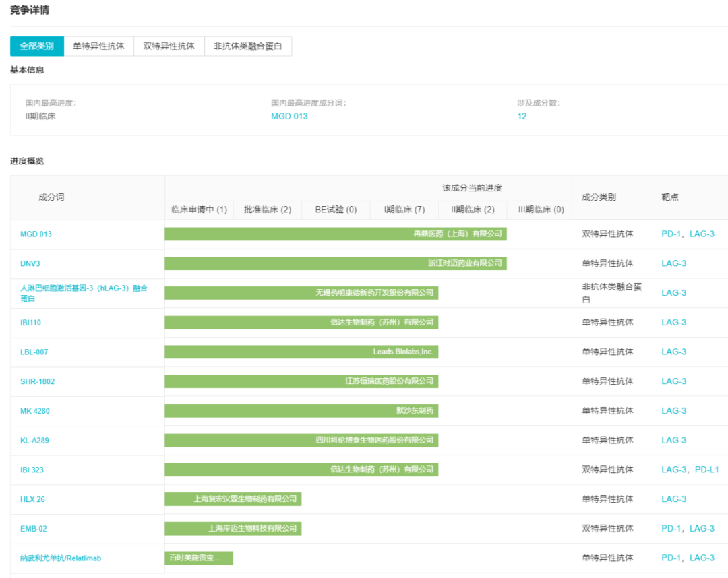Click the 该成分当前进度 header

(x=472, y=188)
